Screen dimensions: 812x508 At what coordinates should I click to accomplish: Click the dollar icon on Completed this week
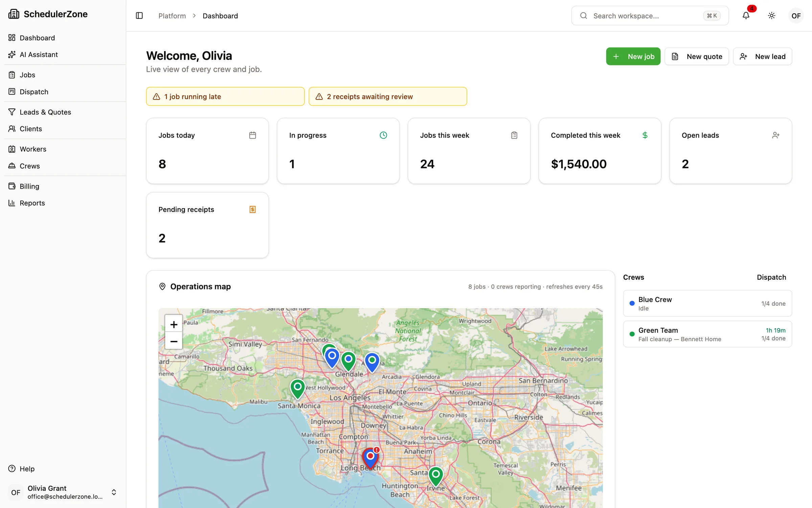tap(645, 135)
